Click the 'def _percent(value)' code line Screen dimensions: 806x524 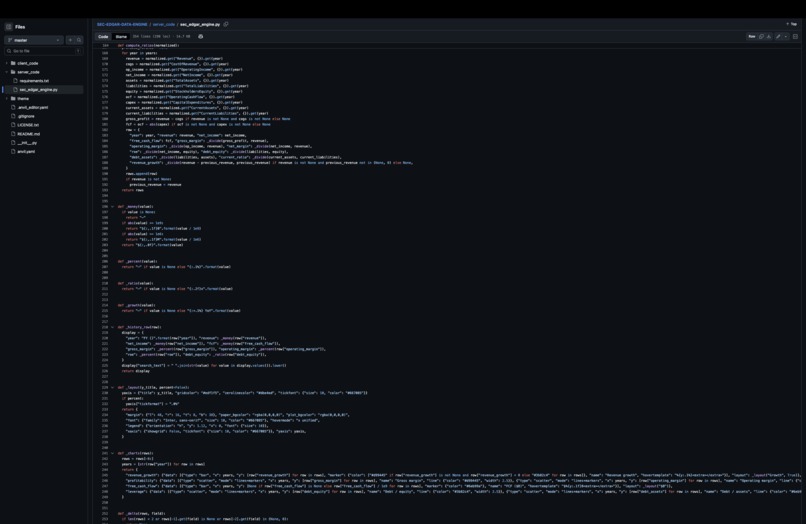click(x=137, y=261)
